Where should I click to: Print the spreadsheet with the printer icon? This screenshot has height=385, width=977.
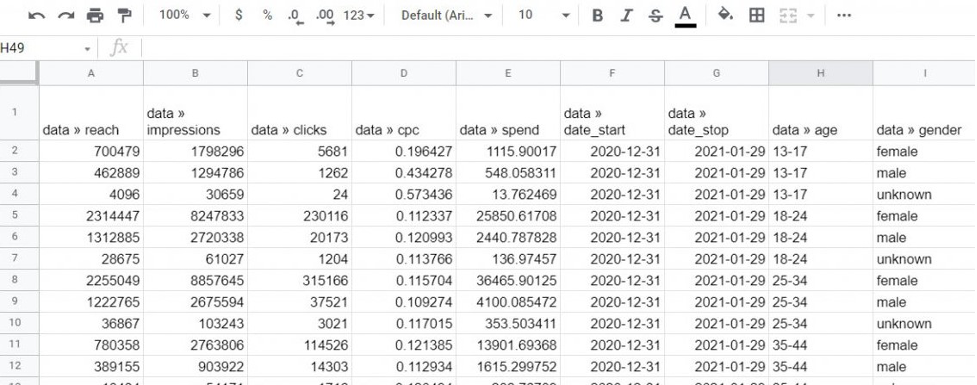click(95, 16)
